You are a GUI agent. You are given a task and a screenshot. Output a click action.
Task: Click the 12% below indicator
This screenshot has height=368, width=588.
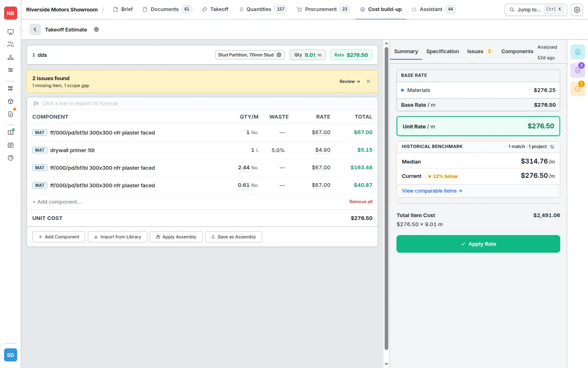443,176
